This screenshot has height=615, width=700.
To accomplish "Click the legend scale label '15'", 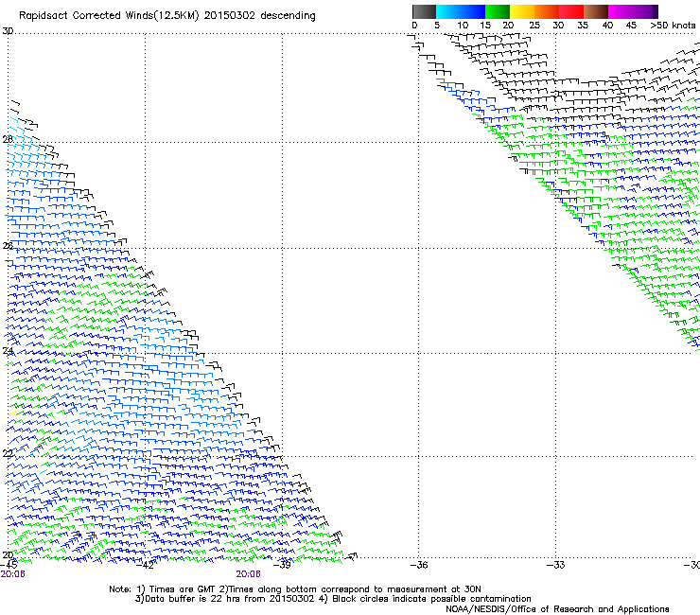I will click(485, 26).
